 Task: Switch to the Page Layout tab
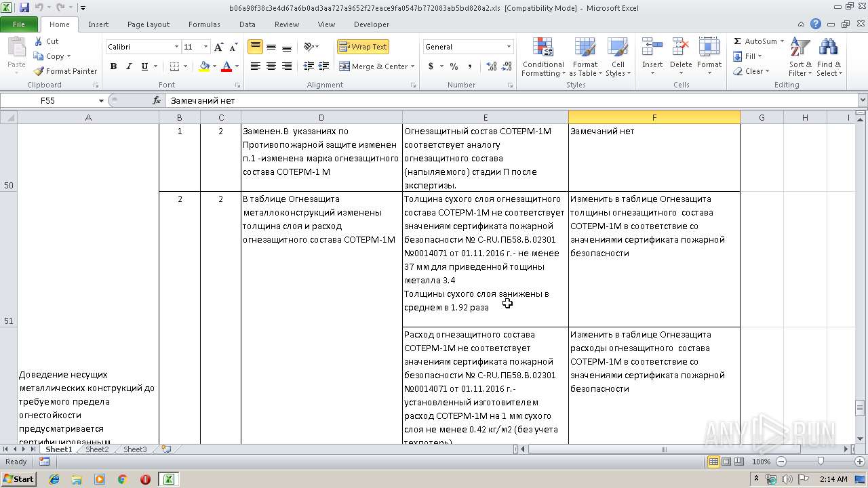tap(149, 24)
